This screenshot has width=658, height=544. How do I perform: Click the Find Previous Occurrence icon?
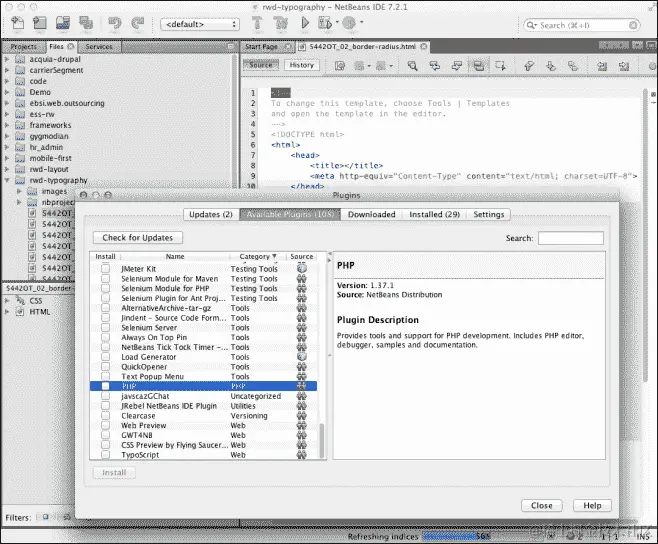coord(435,66)
